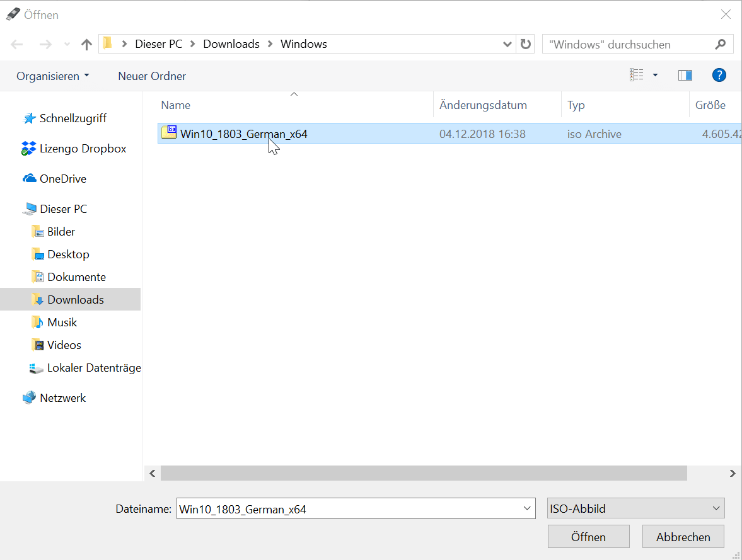Viewport: 742px width, 560px height.
Task: Open the Desktop folder in the sidebar
Action: click(68, 254)
